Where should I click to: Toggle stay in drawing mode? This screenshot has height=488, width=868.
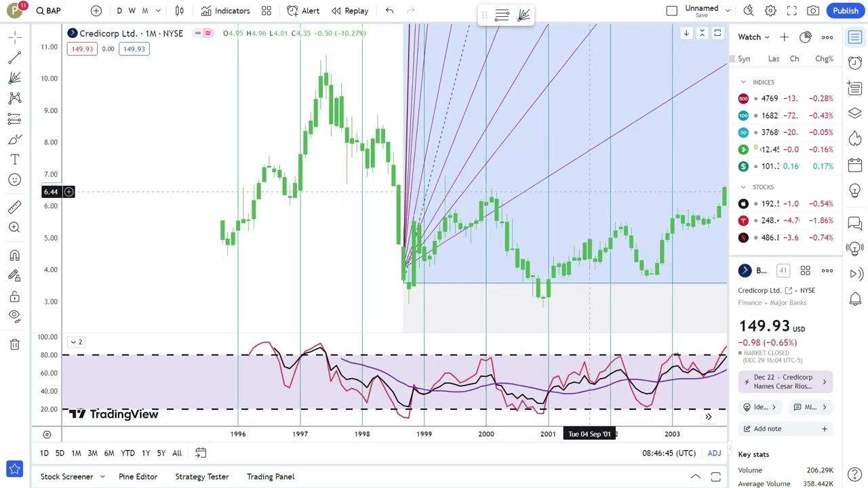pos(14,276)
